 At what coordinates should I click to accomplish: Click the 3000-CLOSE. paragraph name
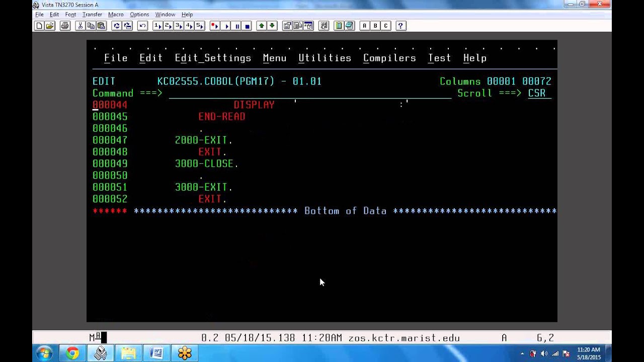(x=207, y=164)
